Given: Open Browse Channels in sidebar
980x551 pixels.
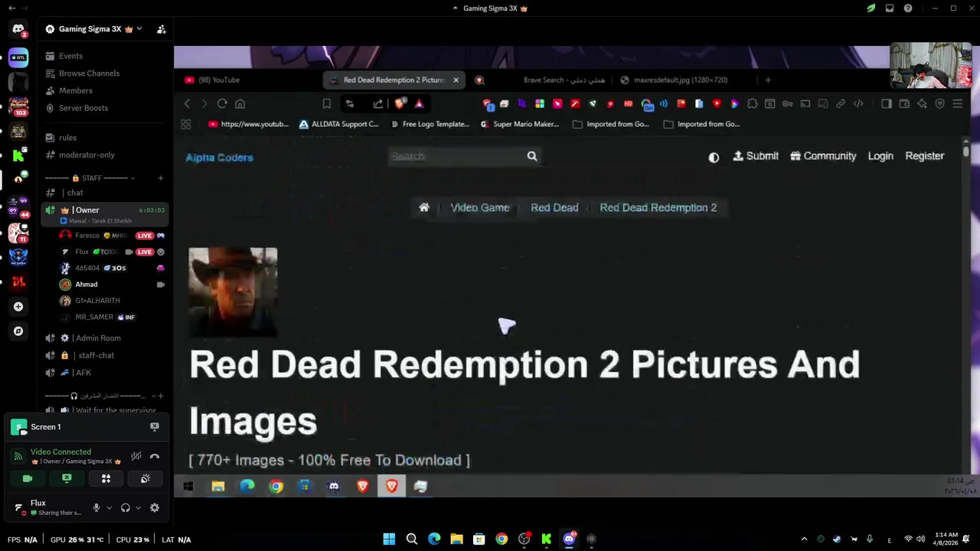Looking at the screenshot, I should click(x=105, y=73).
